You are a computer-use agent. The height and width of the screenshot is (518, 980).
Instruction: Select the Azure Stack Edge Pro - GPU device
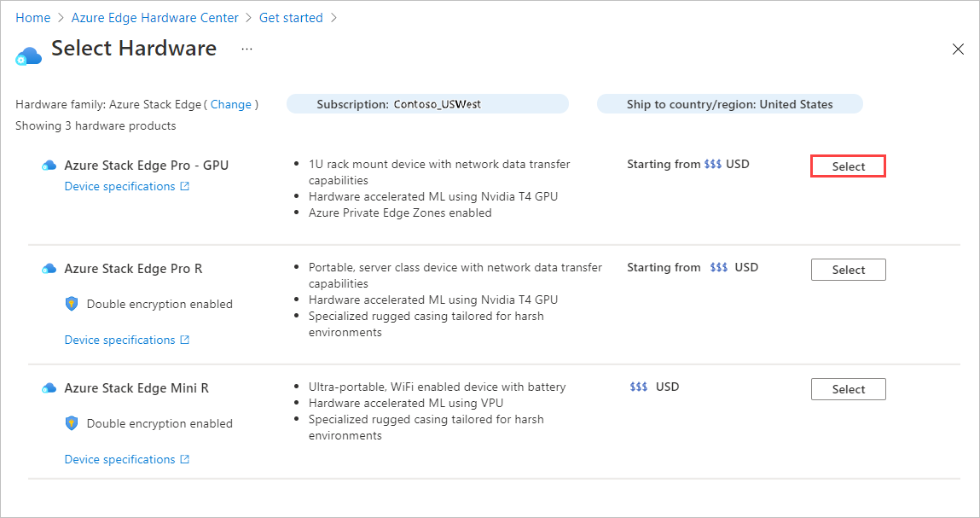[847, 165]
